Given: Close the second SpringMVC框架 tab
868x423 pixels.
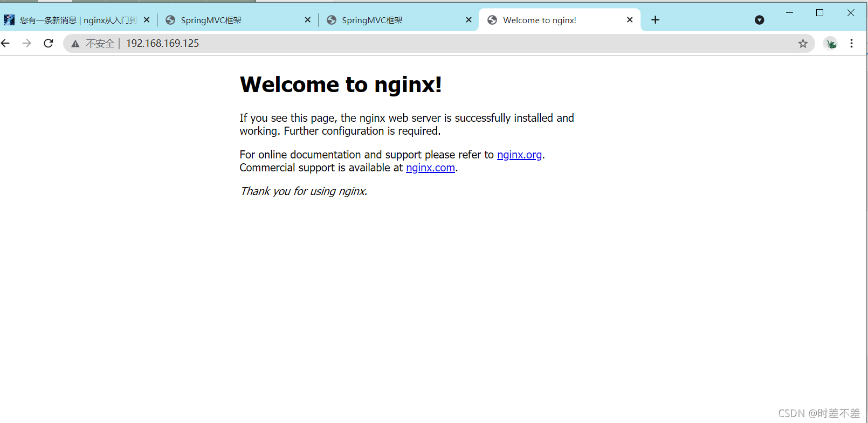Looking at the screenshot, I should coord(469,20).
